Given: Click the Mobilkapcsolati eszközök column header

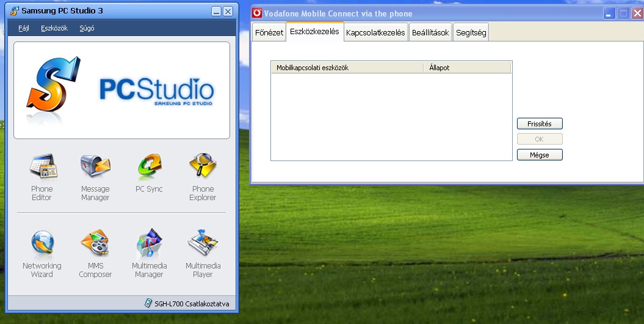Looking at the screenshot, I should click(x=347, y=68).
